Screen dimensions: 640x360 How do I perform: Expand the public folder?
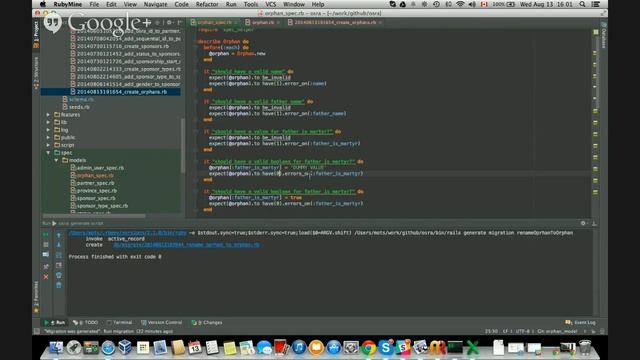[x=48, y=138]
